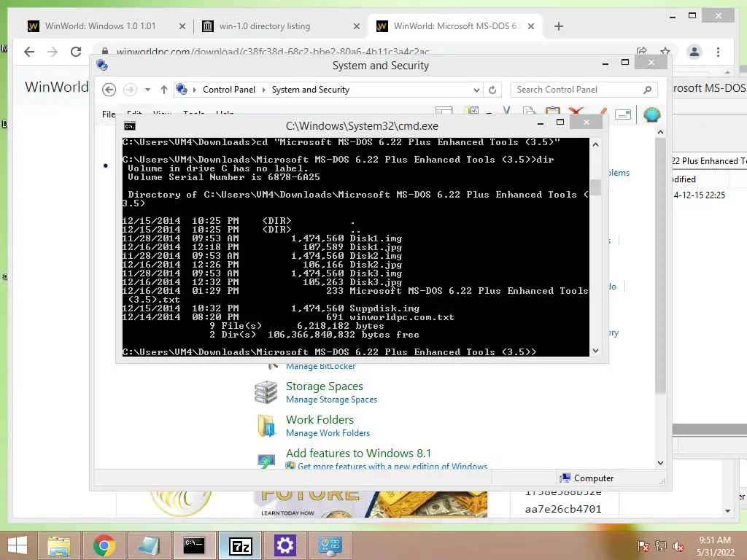This screenshot has width=747, height=560.
Task: Open the Control Panel address bar history dropdown
Action: click(x=476, y=90)
